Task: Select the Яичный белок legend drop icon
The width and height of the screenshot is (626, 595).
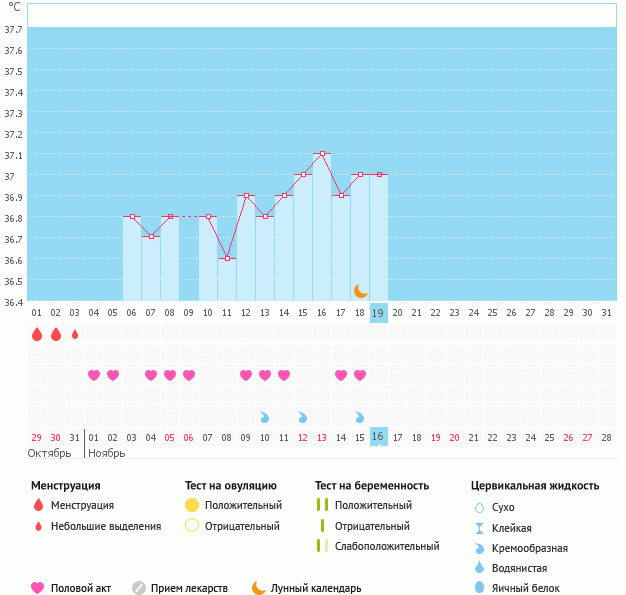Action: click(x=479, y=588)
